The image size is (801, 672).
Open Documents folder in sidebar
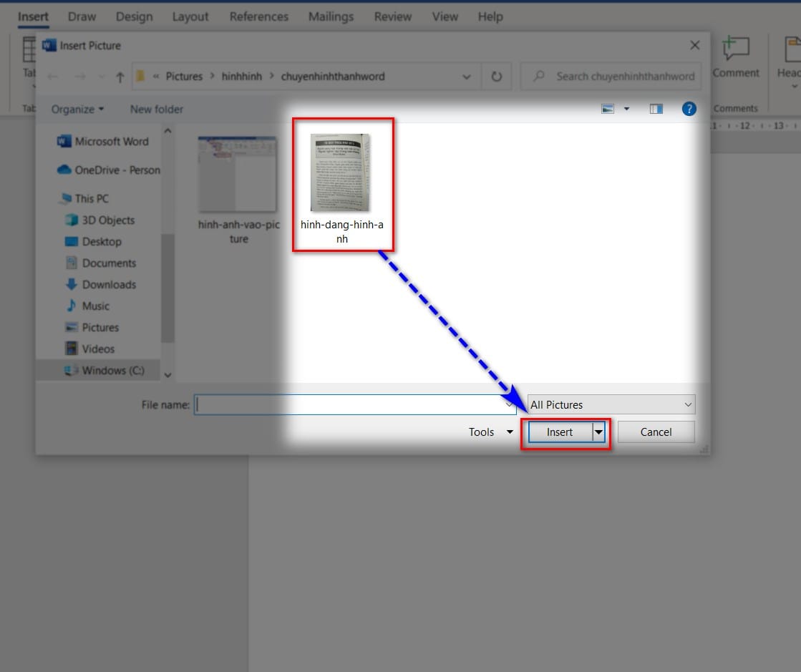(101, 263)
